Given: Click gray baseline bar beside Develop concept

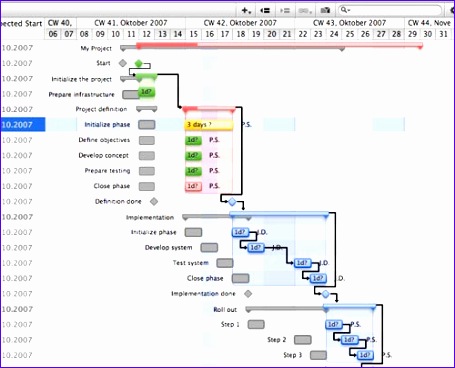Looking at the screenshot, I should 147,156.
